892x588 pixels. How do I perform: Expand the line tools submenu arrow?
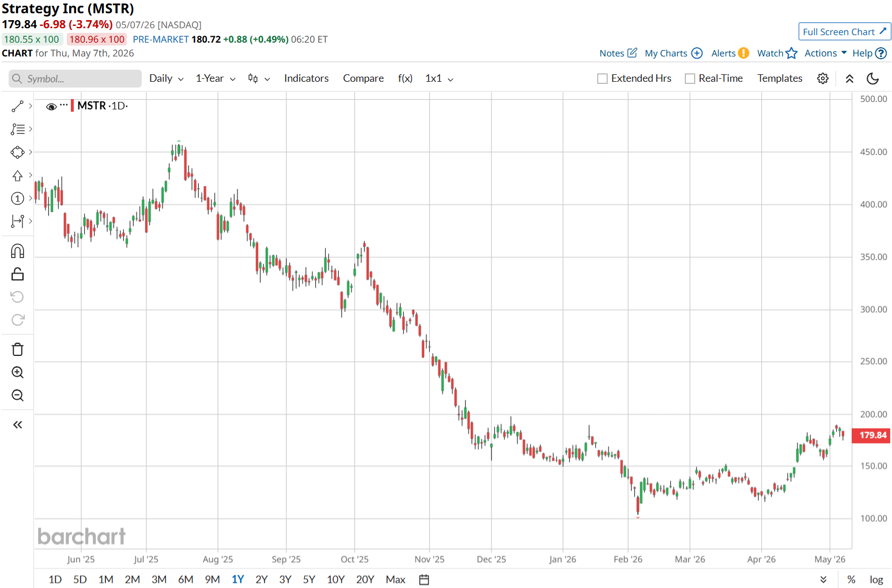point(31,106)
